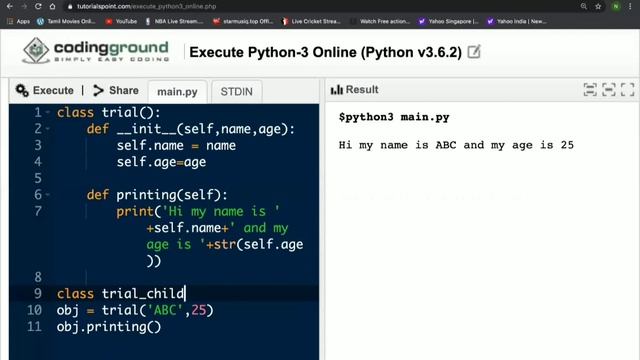The height and width of the screenshot is (360, 640).
Task: Click the Execute gears icon
Action: 22,91
